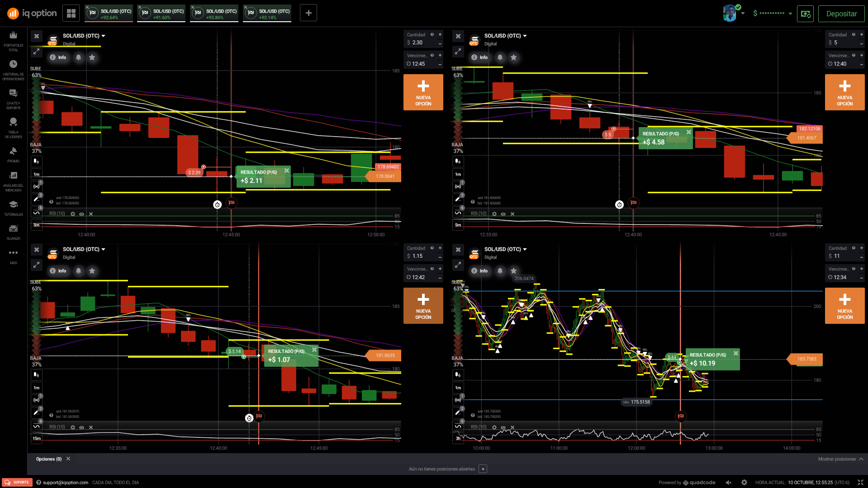Click Cantidad amount field showing 2.30

421,43
